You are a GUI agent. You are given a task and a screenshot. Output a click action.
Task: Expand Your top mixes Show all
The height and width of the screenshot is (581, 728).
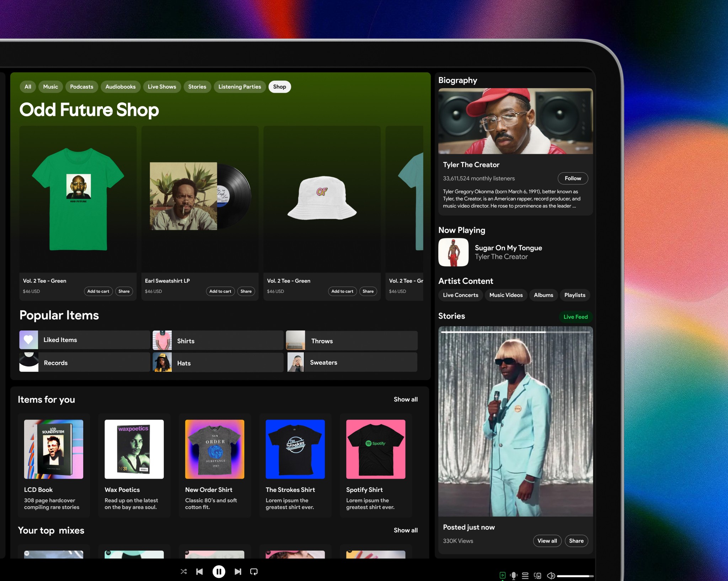coord(405,530)
